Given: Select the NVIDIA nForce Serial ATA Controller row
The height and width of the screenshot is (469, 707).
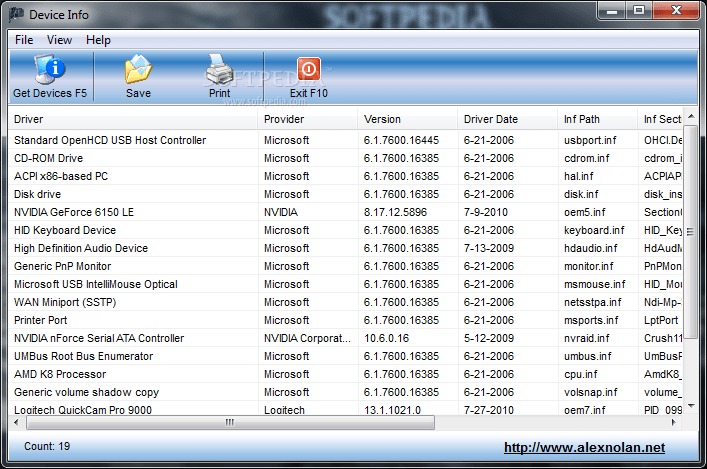Looking at the screenshot, I should click(x=345, y=338).
